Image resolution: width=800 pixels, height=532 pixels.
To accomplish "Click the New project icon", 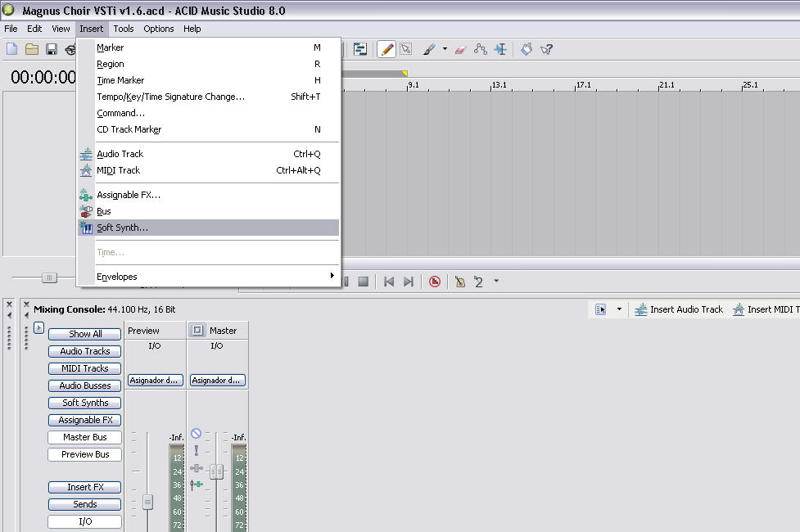I will 11,49.
